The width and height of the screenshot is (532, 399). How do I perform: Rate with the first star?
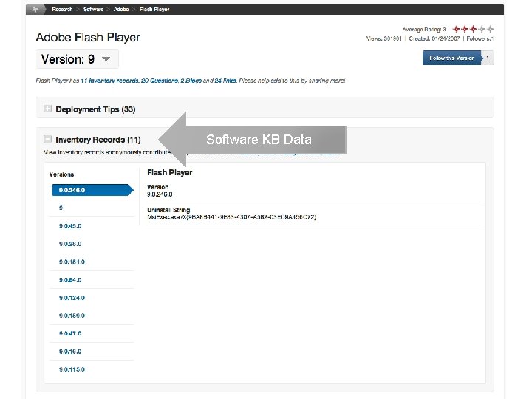(x=457, y=29)
